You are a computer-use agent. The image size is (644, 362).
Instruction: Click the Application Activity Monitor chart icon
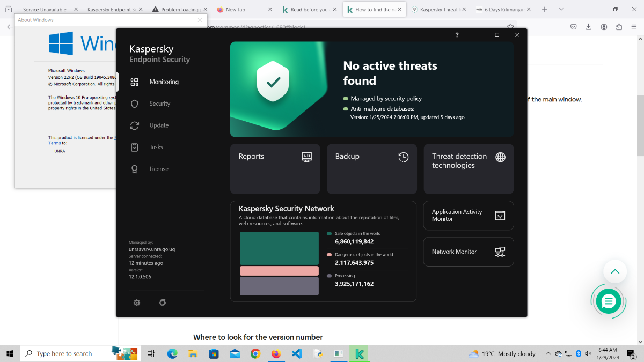pyautogui.click(x=500, y=216)
